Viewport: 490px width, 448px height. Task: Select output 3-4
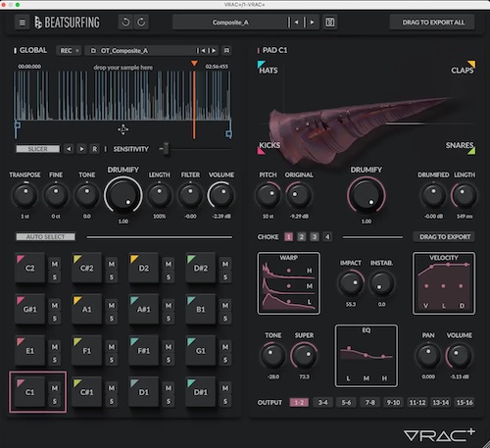pyautogui.click(x=322, y=402)
